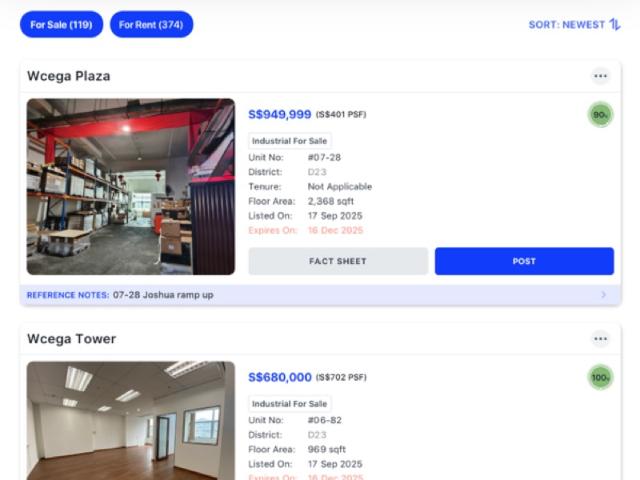The image size is (640, 480).
Task: Click the green 100 score badge
Action: pyautogui.click(x=600, y=377)
